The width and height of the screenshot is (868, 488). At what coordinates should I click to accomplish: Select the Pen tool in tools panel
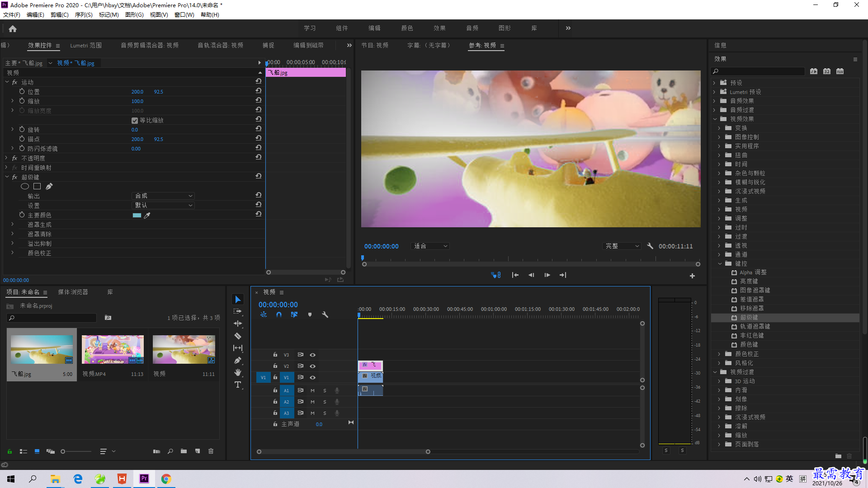[x=238, y=360]
